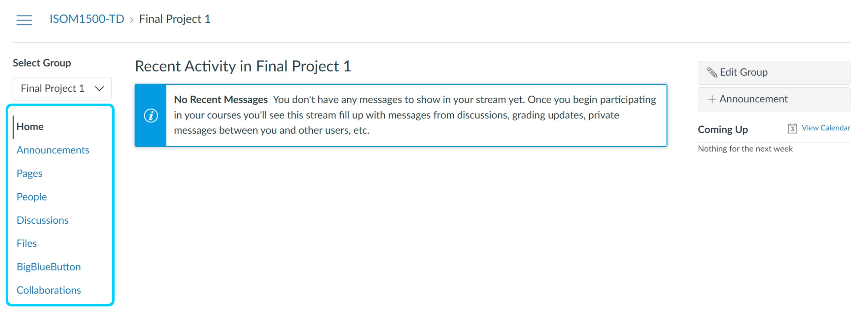Image resolution: width=868 pixels, height=318 pixels.
Task: Click the breadcrumb chevron separator
Action: point(131,20)
